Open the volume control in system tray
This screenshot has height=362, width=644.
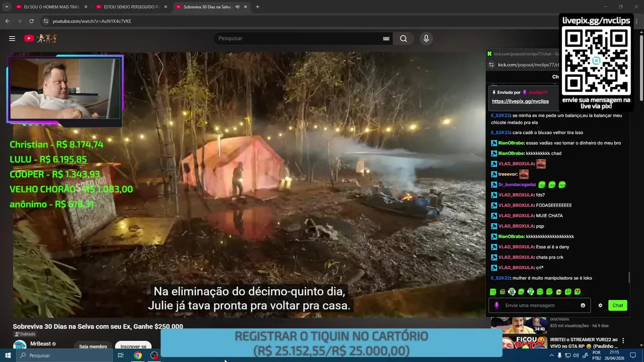click(576, 355)
